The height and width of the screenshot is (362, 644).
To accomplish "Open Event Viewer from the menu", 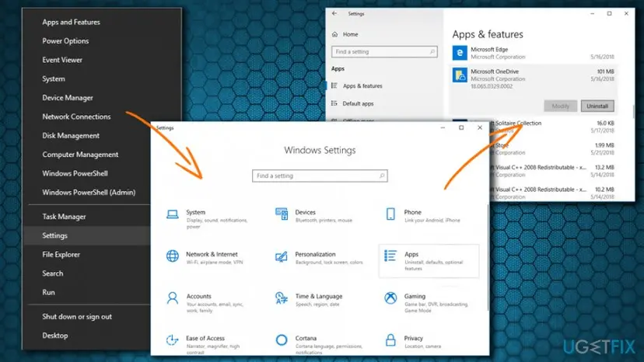I will point(62,60).
